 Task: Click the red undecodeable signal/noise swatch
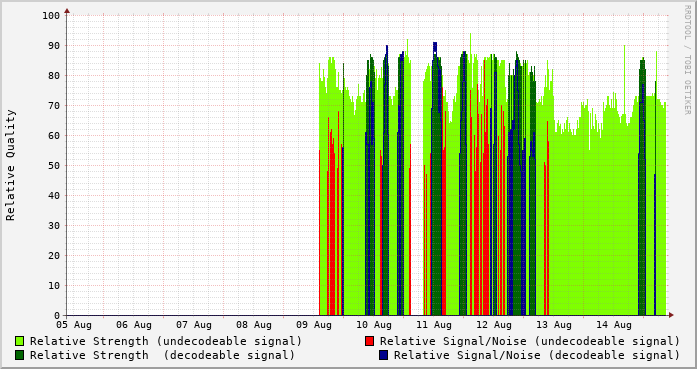tap(369, 341)
